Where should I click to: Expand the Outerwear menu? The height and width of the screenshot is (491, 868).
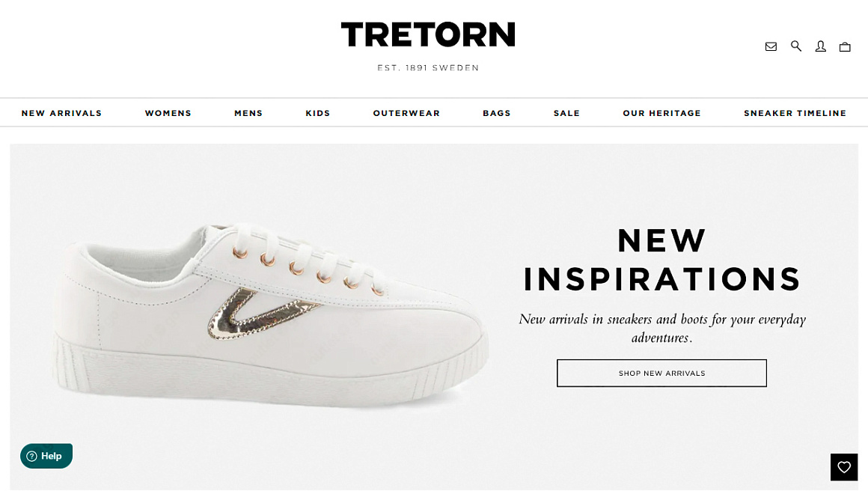pyautogui.click(x=406, y=113)
